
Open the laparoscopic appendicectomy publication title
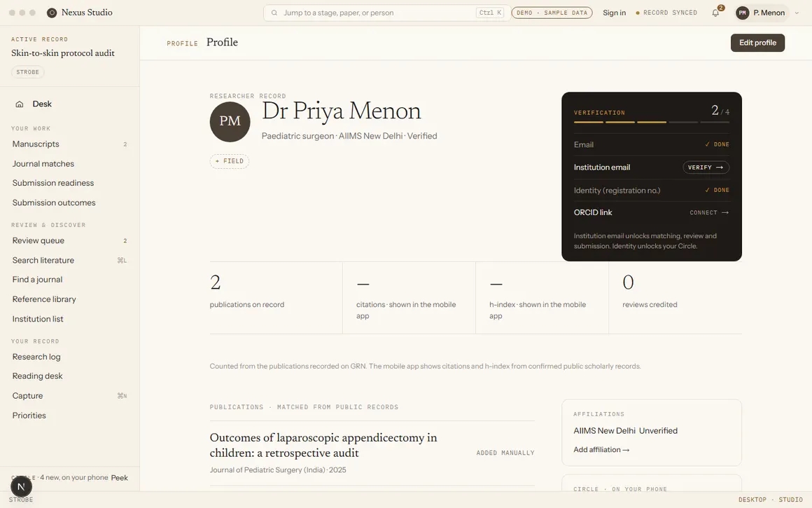pos(323,445)
